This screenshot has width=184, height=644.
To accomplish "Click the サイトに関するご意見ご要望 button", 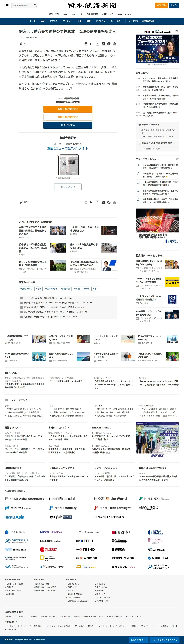I will click(165, 640).
